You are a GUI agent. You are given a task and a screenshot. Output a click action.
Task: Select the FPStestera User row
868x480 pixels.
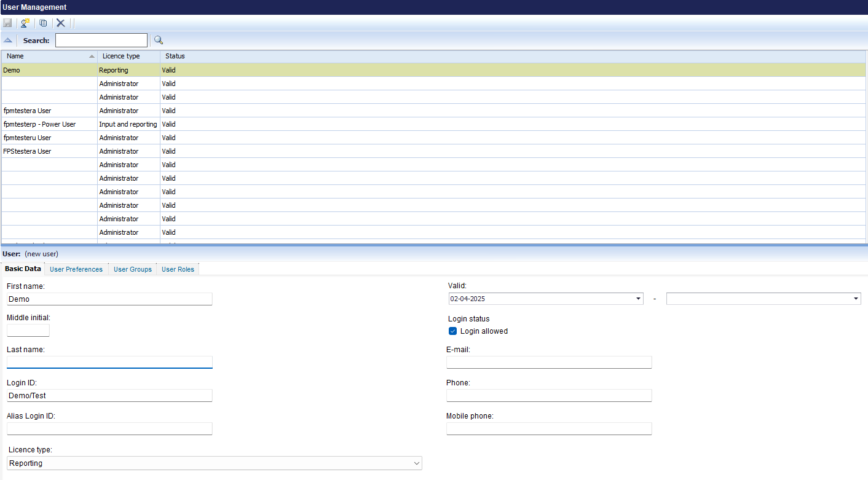(x=433, y=151)
